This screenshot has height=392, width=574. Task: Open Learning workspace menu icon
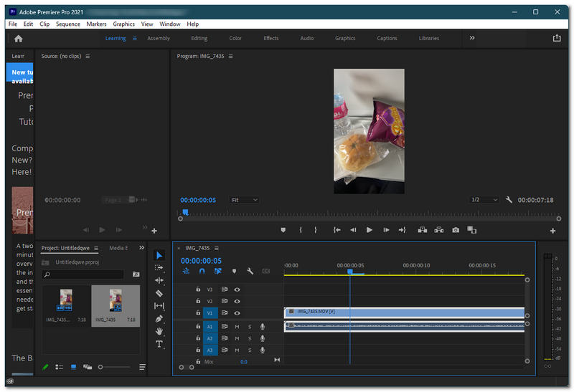point(135,39)
